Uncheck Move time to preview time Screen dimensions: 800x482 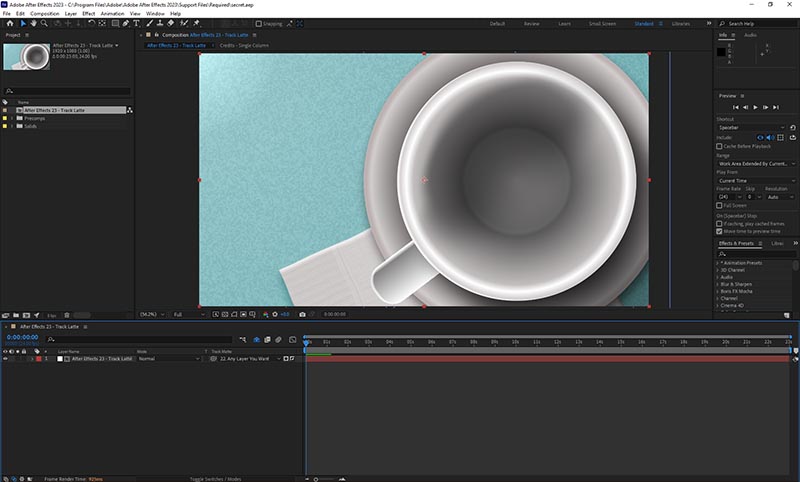719,231
